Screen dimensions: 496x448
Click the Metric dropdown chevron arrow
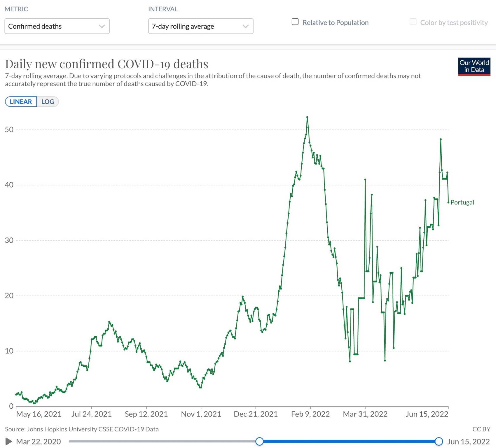click(x=102, y=26)
